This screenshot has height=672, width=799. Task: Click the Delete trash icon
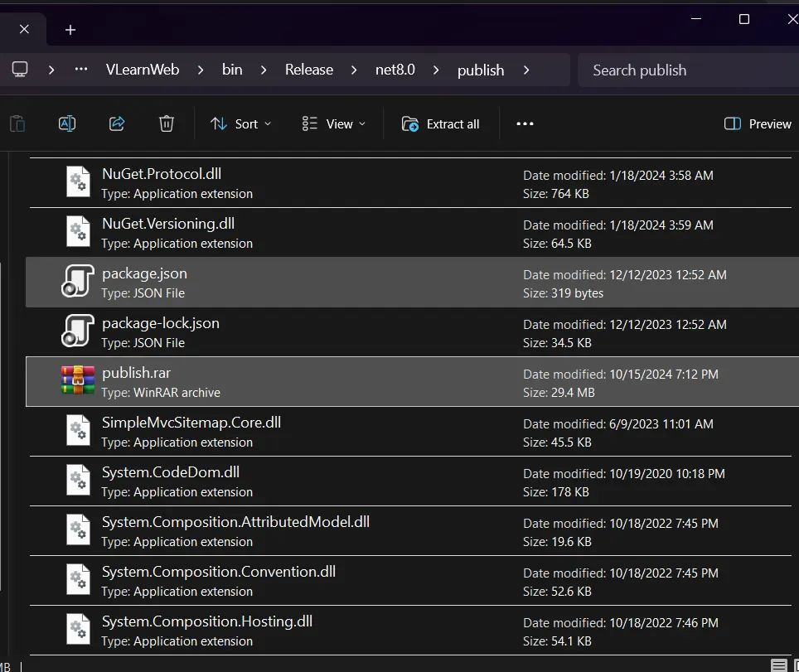click(x=166, y=123)
